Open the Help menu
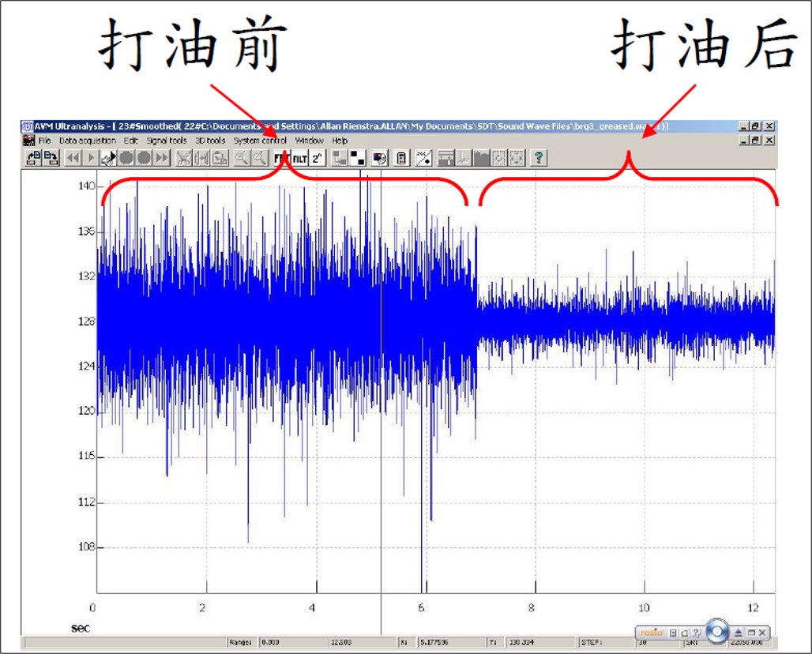Image resolution: width=812 pixels, height=654 pixels. 340,141
